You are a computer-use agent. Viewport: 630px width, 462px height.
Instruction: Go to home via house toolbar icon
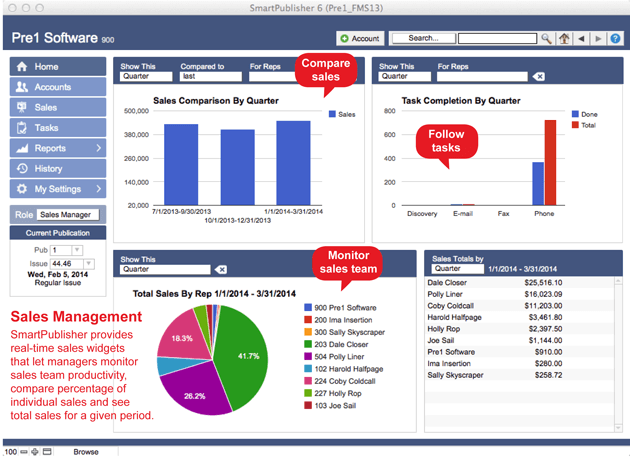[x=564, y=39]
